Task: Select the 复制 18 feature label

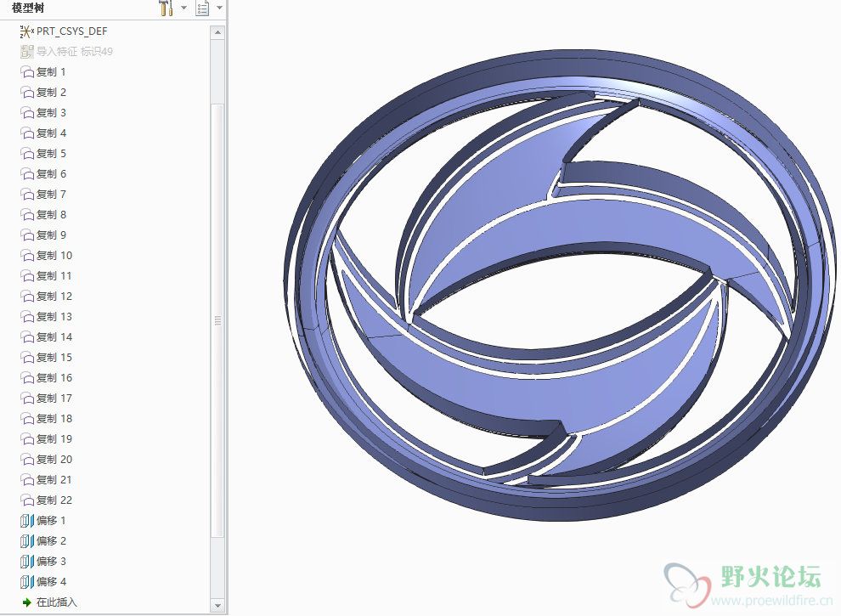Action: pyautogui.click(x=54, y=419)
